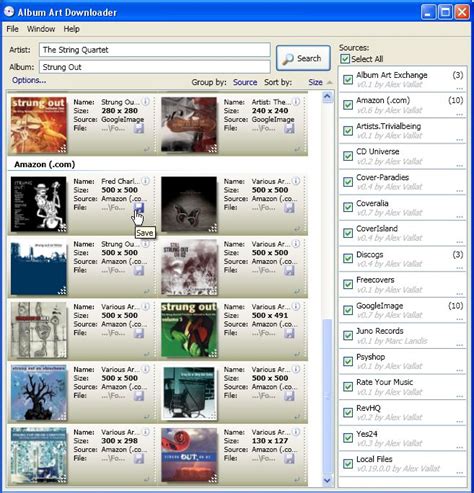Screen dimensions: 474x493
Task: Show info for the 300 x 298 result
Action: pyautogui.click(x=146, y=432)
